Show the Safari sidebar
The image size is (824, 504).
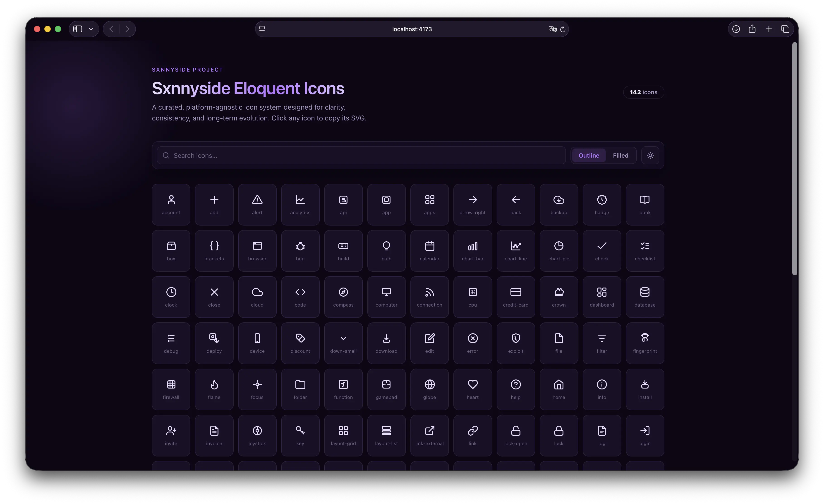[x=78, y=29]
